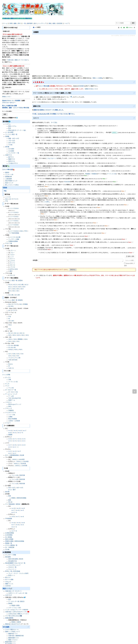
Task: Click the コメントの挿入 button
Action: (130, 260)
